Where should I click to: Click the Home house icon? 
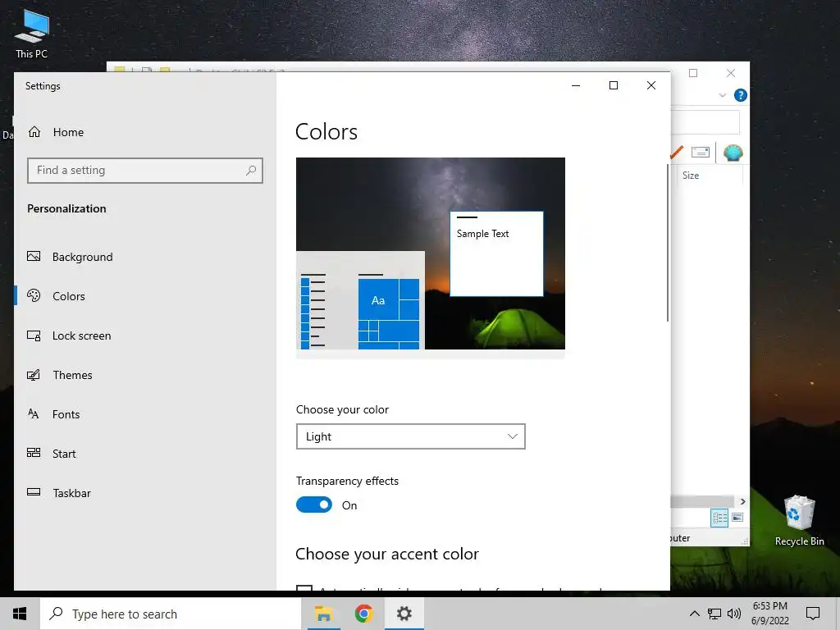tap(34, 132)
